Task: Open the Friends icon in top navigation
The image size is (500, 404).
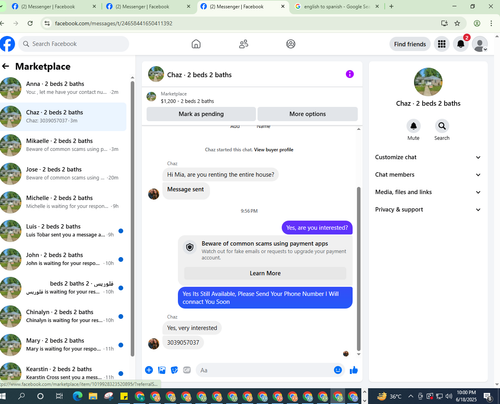Action: pyautogui.click(x=244, y=44)
